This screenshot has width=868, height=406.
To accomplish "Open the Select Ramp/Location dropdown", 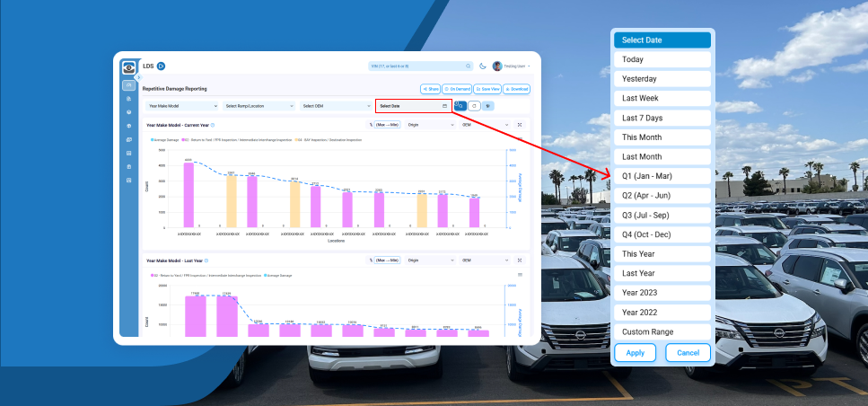I will pyautogui.click(x=259, y=106).
